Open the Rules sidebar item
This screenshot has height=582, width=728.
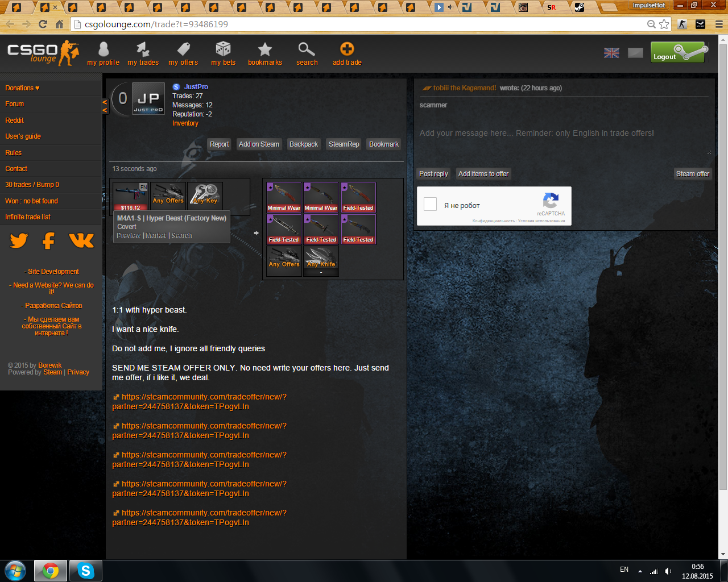click(x=14, y=153)
